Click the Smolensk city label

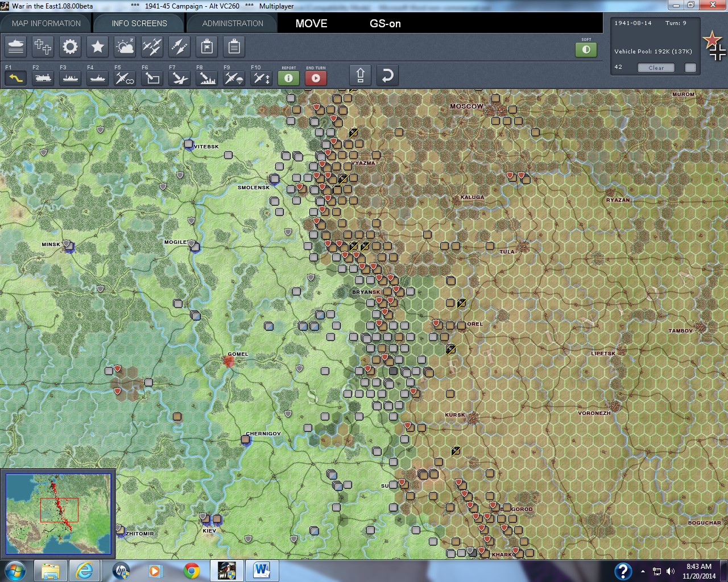[x=254, y=188]
